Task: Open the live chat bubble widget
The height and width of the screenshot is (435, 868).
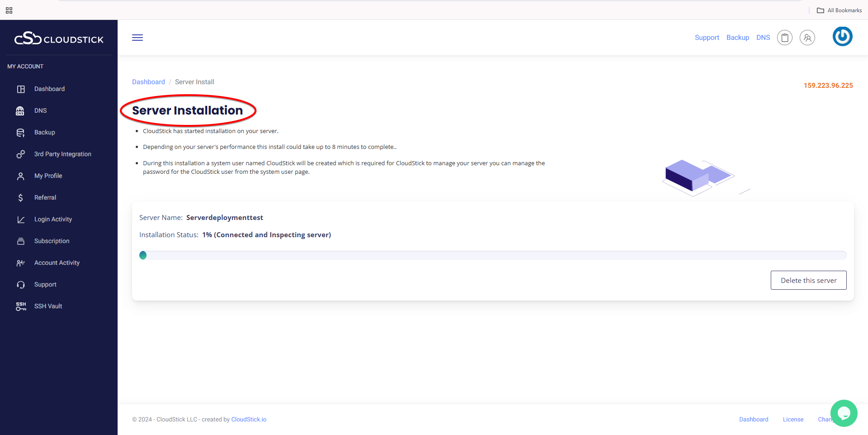Action: coord(844,413)
